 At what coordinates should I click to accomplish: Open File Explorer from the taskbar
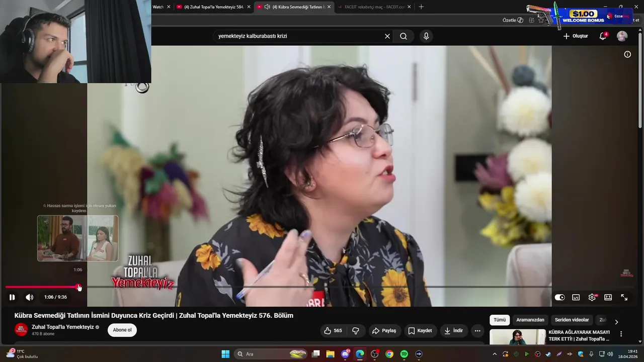pyautogui.click(x=330, y=354)
